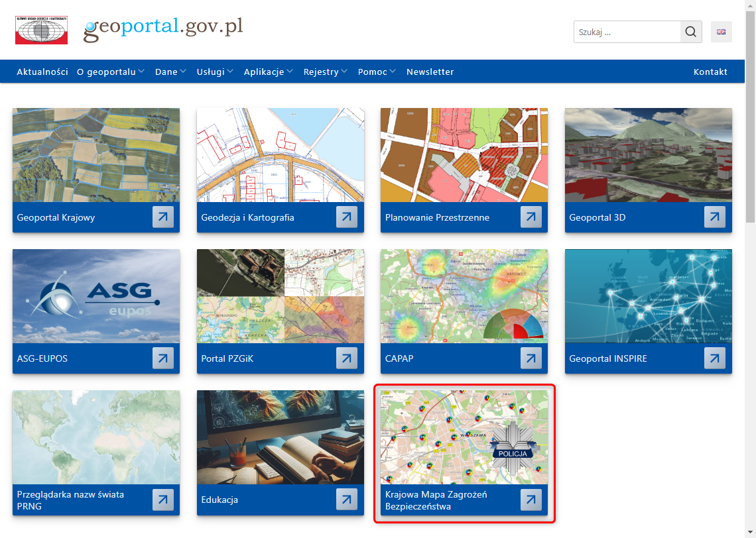Image resolution: width=756 pixels, height=538 pixels.
Task: Expand the Dane dropdown menu
Action: point(170,72)
